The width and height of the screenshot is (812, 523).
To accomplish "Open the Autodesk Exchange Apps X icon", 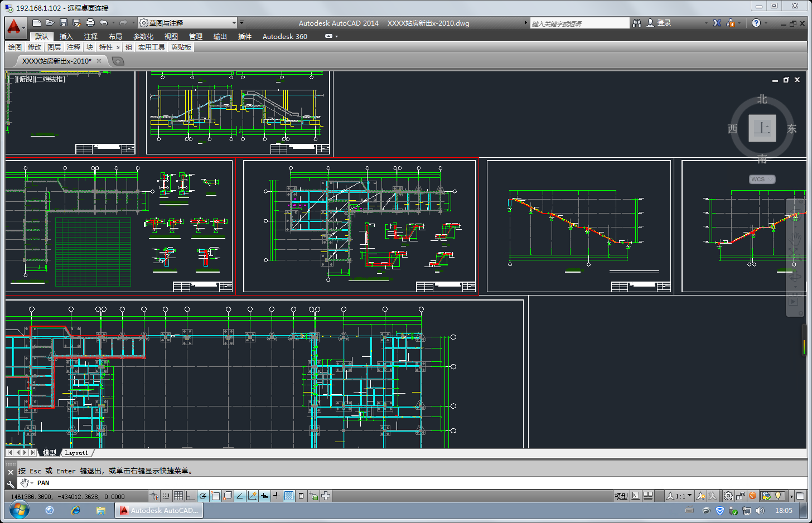I will [x=717, y=23].
